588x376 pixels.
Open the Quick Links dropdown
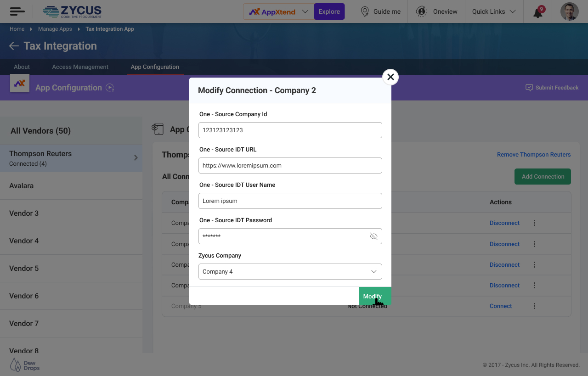[494, 11]
